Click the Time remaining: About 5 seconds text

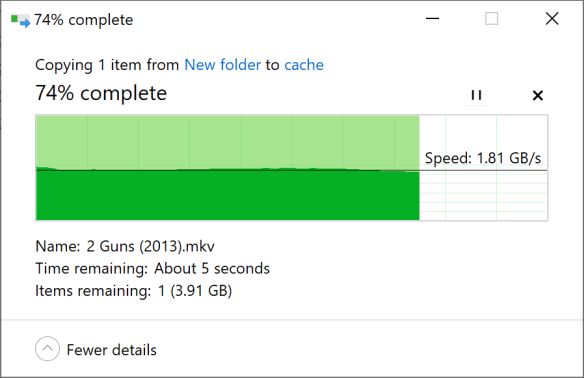(152, 269)
